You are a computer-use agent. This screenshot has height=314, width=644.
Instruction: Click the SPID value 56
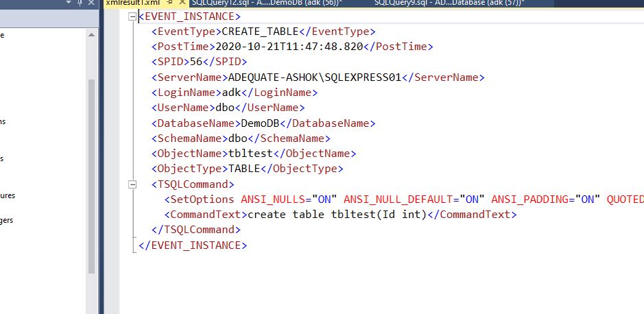pos(196,62)
